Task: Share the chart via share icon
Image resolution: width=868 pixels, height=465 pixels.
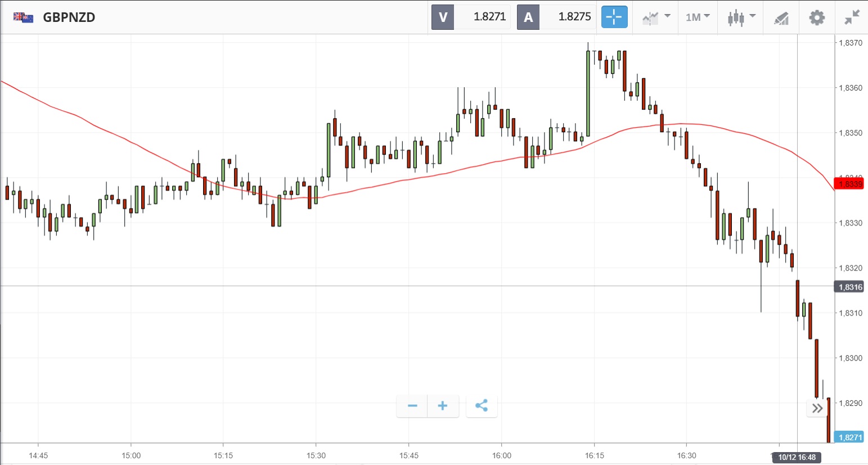Action: [482, 405]
